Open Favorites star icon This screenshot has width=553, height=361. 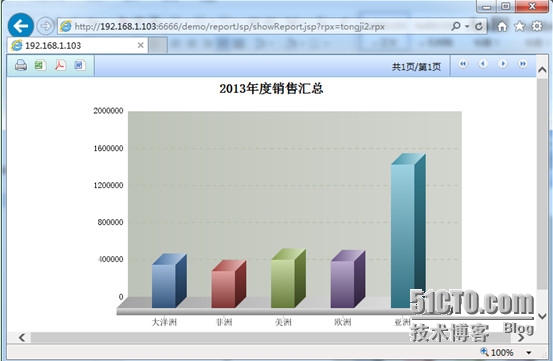tap(519, 26)
